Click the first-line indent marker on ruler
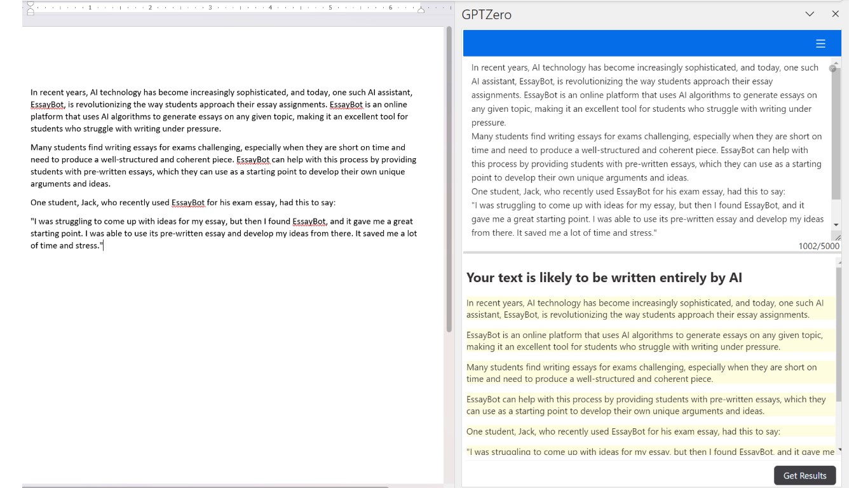This screenshot has width=868, height=488. click(x=31, y=4)
